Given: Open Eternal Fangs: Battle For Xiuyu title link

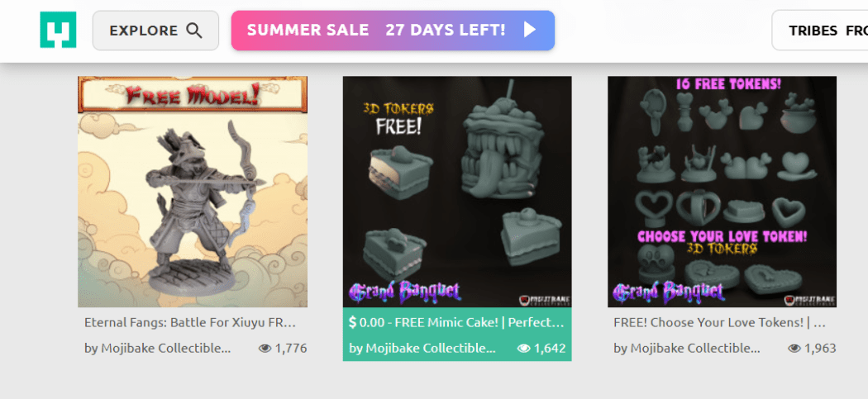Looking at the screenshot, I should pyautogui.click(x=190, y=322).
